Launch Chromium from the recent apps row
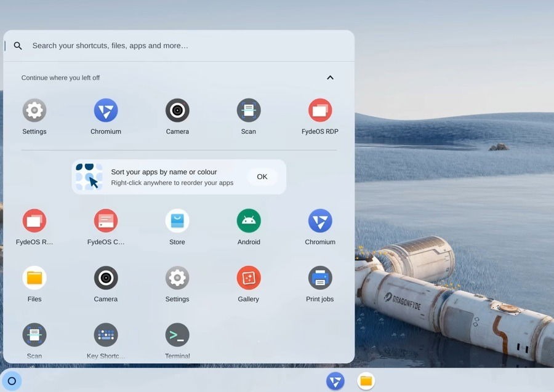 tap(106, 111)
